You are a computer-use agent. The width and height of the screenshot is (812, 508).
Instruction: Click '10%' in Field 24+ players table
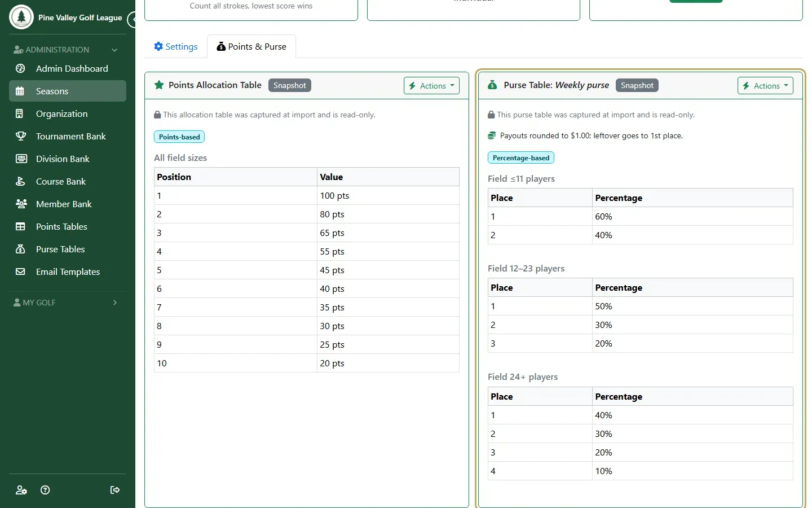692,471
